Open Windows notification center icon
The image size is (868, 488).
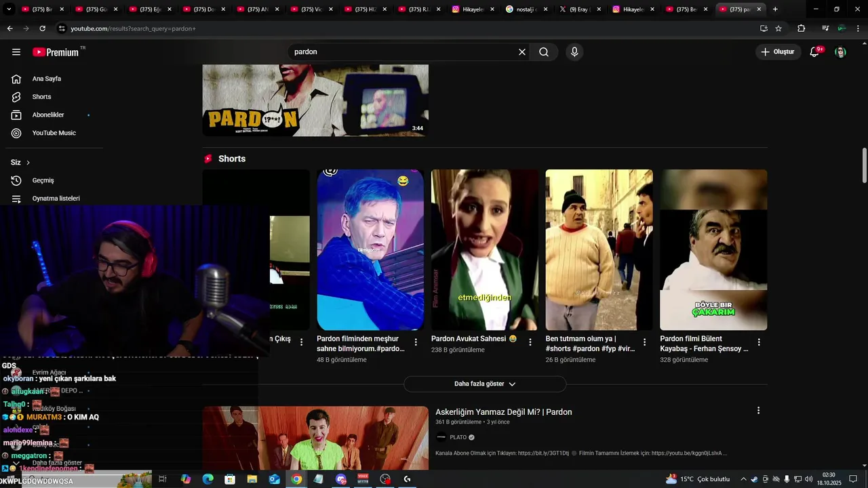pyautogui.click(x=853, y=479)
